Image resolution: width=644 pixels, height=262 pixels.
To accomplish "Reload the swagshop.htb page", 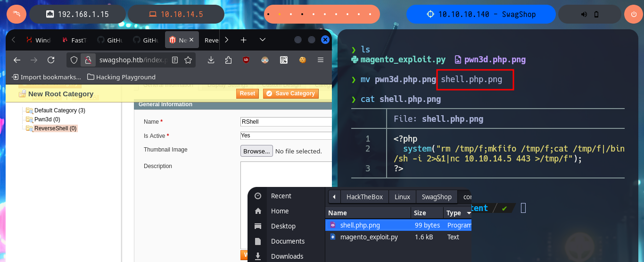I will pos(51,60).
